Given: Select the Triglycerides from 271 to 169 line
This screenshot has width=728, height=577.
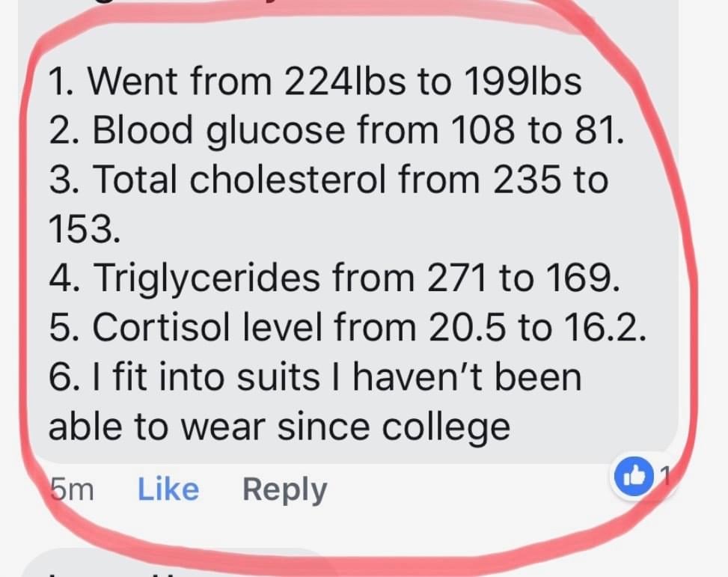Looking at the screenshot, I should [334, 278].
